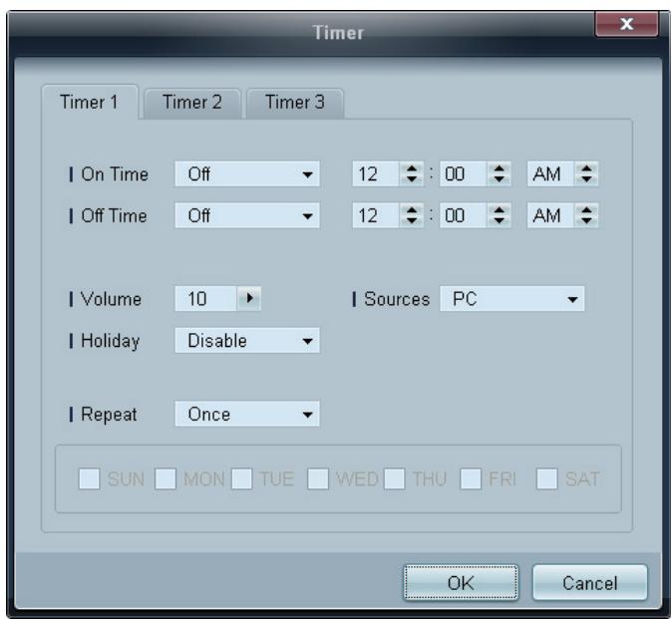Open the Sources dropdown showing PC
672x619 pixels.
tap(512, 299)
